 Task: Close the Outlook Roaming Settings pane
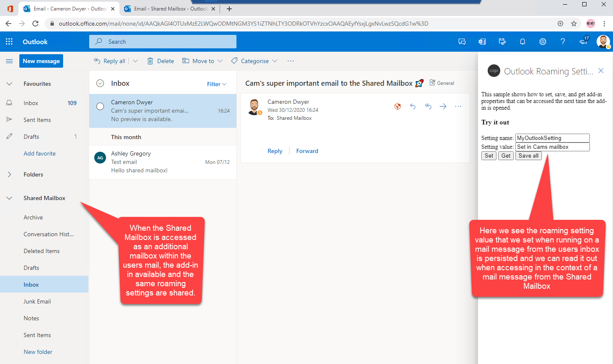click(601, 71)
